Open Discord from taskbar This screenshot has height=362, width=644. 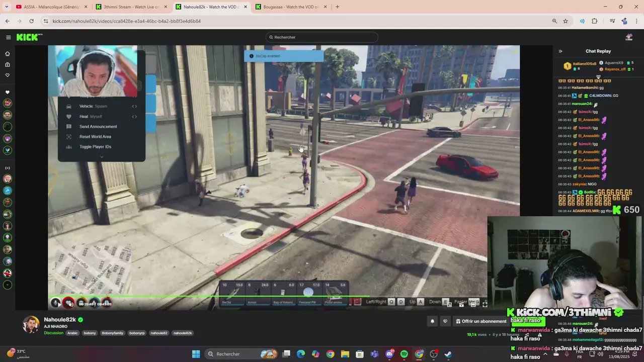(389, 354)
